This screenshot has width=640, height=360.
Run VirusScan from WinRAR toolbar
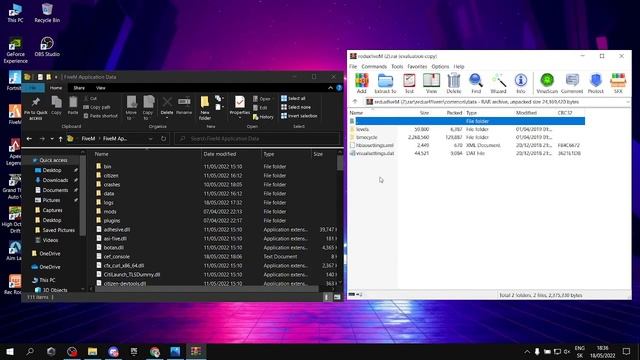coord(547,83)
